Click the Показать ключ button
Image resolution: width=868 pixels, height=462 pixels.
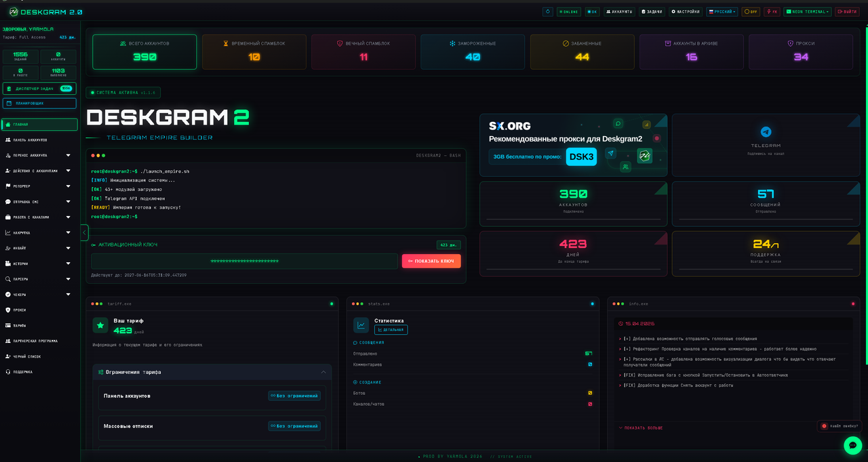pos(431,261)
